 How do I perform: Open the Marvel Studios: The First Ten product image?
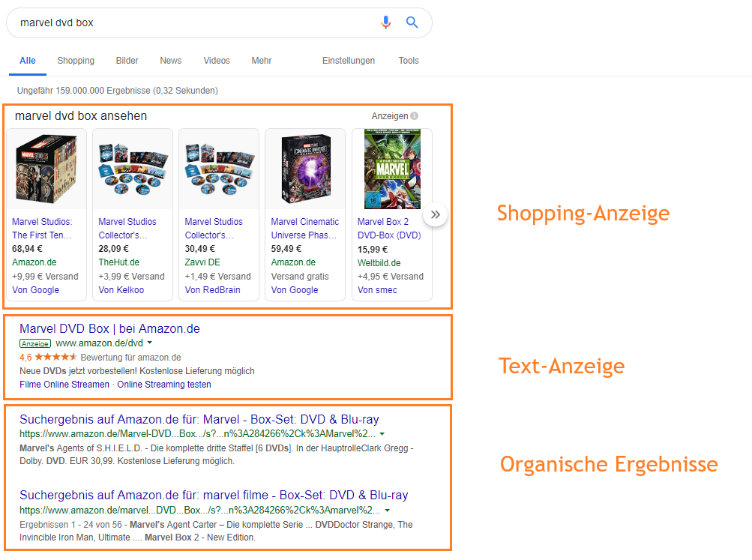point(46,169)
